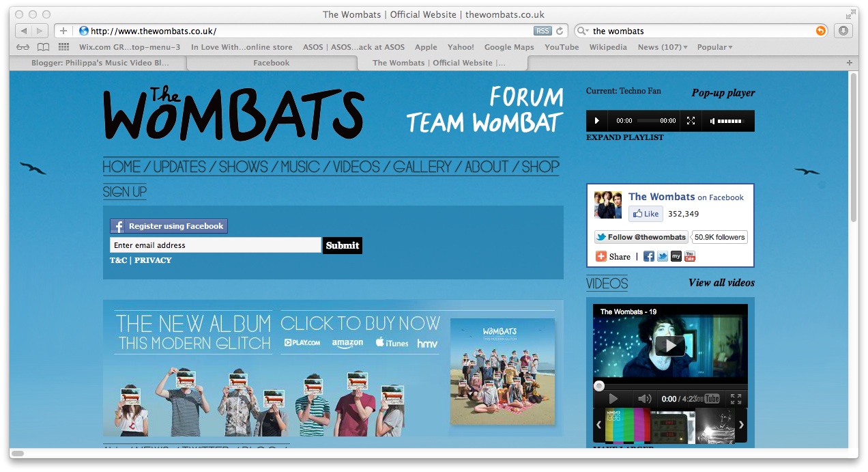
Task: Open Reading List glasses icon
Action: pos(23,47)
